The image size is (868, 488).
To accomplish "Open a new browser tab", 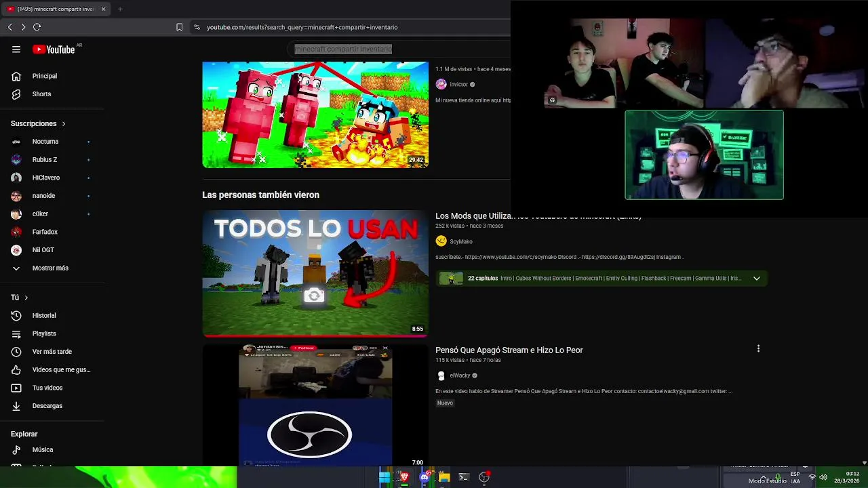I will pos(120,9).
